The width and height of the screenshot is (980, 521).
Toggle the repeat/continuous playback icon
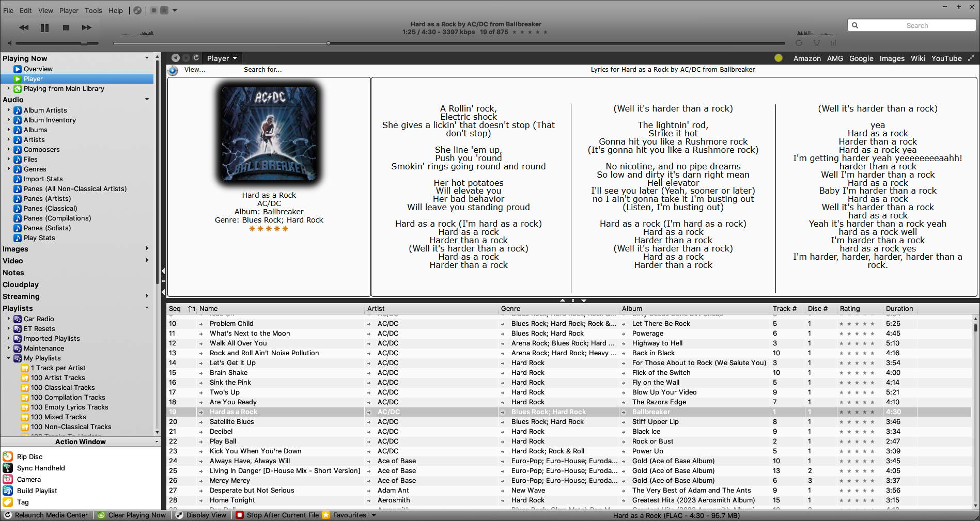(799, 43)
